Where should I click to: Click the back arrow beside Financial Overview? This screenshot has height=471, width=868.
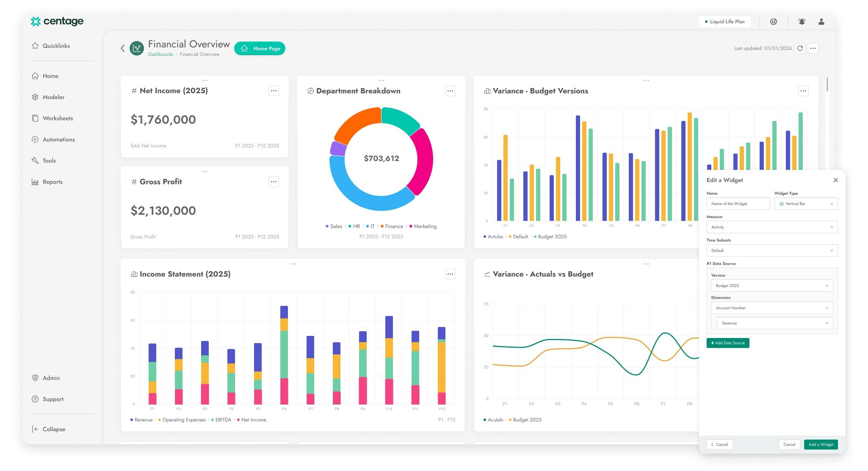(123, 48)
